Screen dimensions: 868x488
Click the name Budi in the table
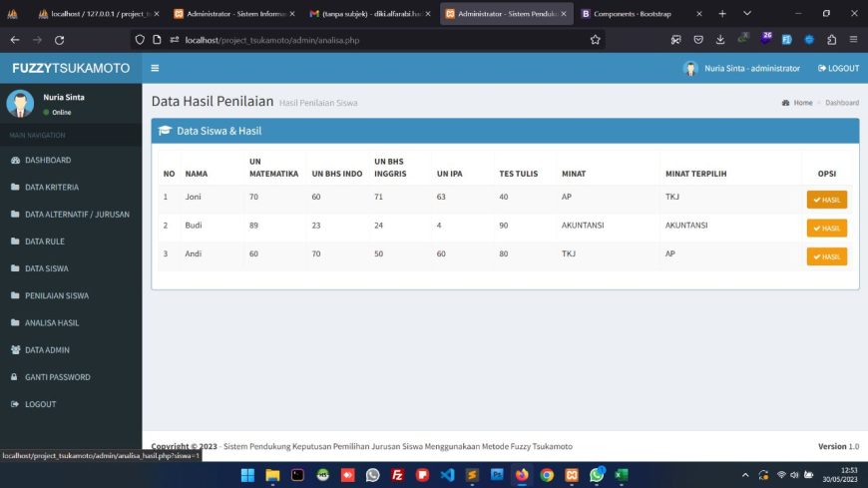[194, 225]
